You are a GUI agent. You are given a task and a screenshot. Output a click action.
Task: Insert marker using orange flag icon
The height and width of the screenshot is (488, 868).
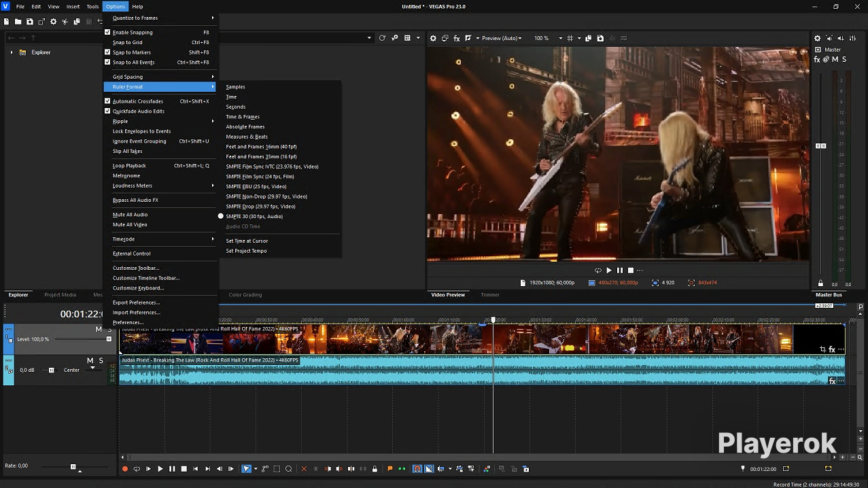pos(390,469)
